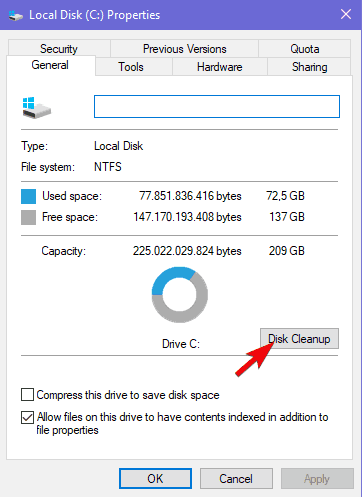Image resolution: width=362 pixels, height=497 pixels.
Task: Click the Windows drive icon beside name field
Action: coord(36,107)
